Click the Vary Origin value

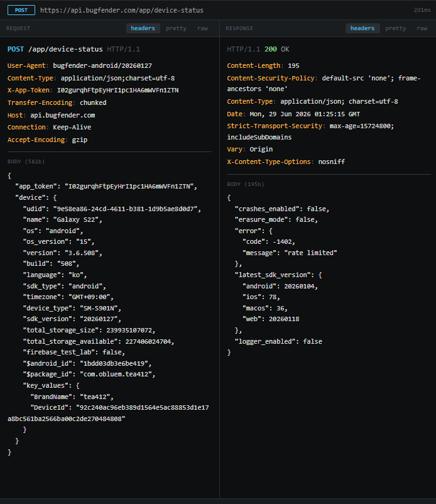pyautogui.click(x=261, y=149)
